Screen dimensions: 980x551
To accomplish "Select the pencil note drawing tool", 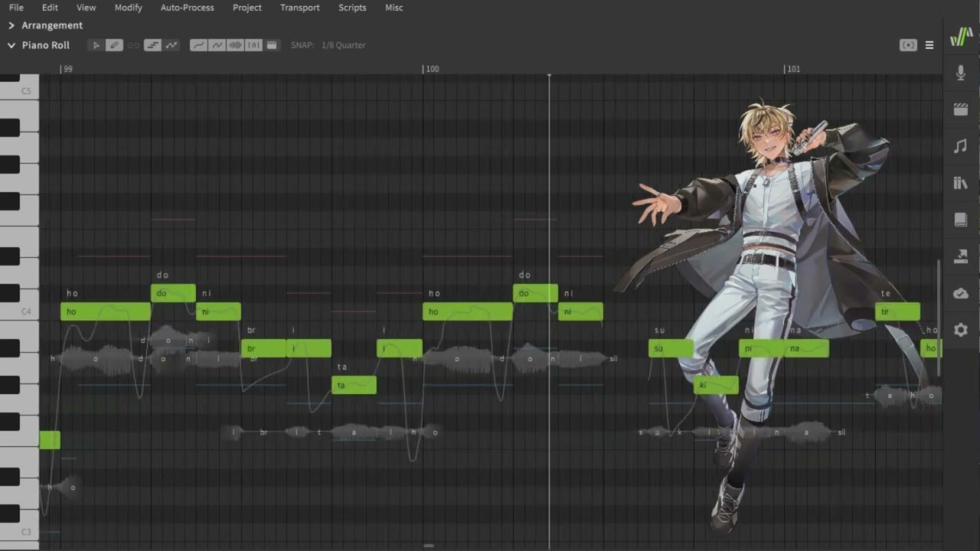I will 114,45.
